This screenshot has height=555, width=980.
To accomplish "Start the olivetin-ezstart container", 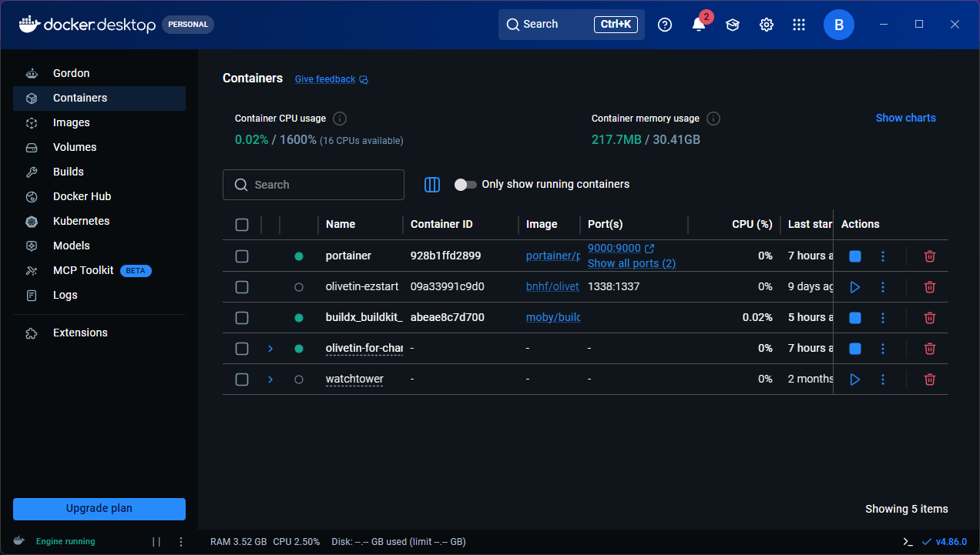I will pyautogui.click(x=855, y=287).
